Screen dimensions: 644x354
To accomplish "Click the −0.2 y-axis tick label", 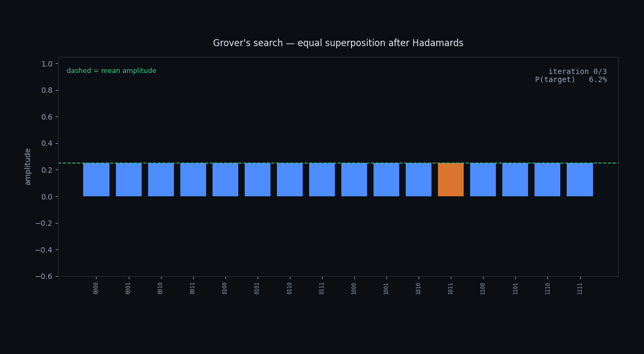I will coord(43,223).
